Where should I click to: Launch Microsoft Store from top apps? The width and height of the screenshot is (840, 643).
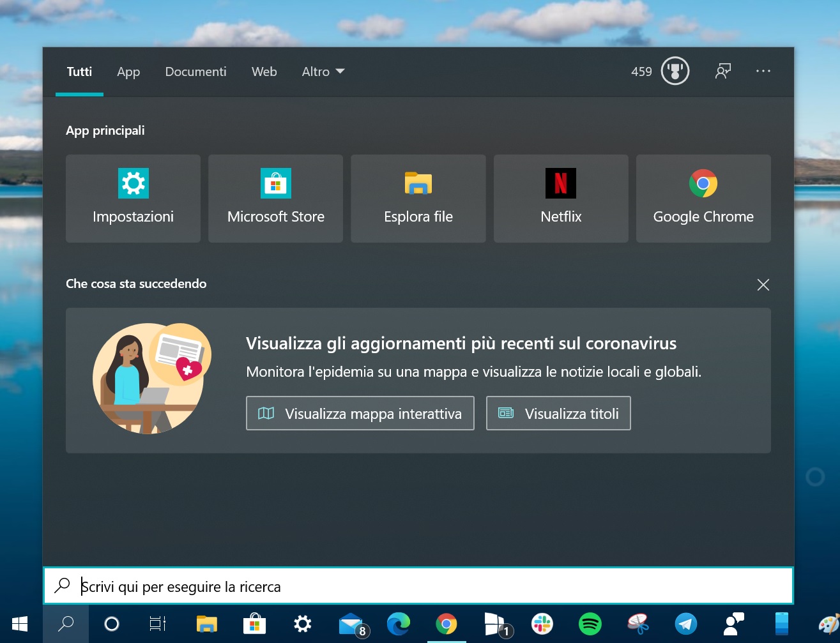[275, 199]
